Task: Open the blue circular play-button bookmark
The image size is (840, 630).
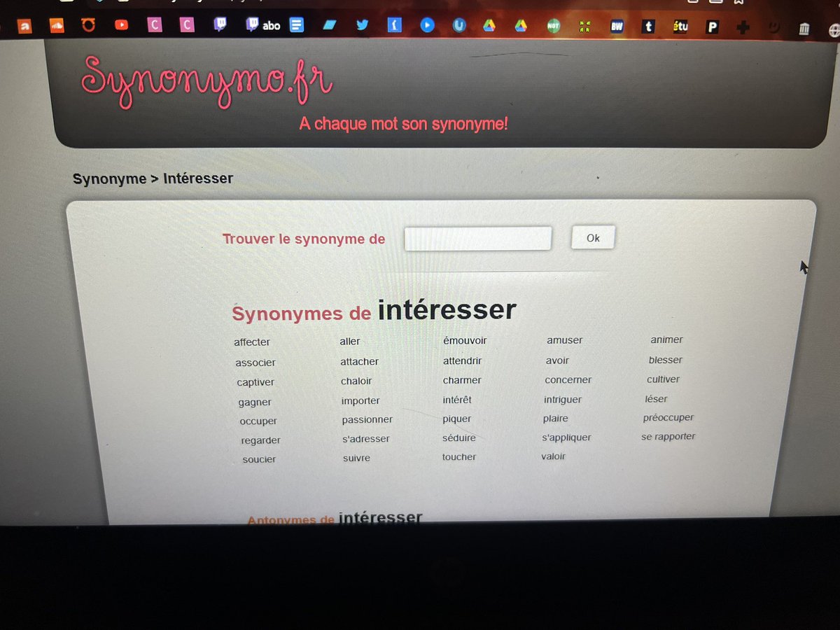Action: coord(427,26)
